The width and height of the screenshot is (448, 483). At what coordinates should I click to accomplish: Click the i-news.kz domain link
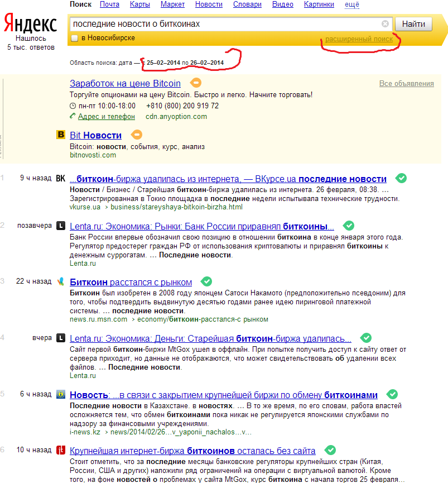click(x=85, y=432)
